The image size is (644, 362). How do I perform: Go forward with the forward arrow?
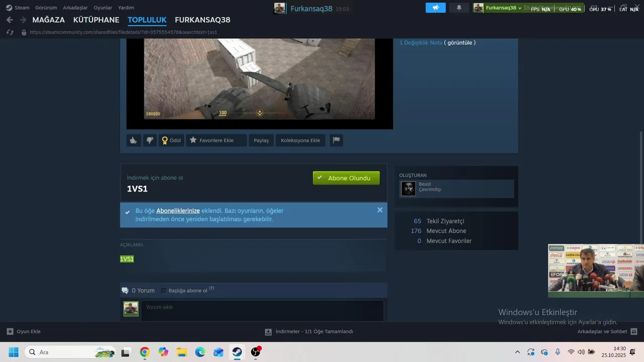coord(23,20)
